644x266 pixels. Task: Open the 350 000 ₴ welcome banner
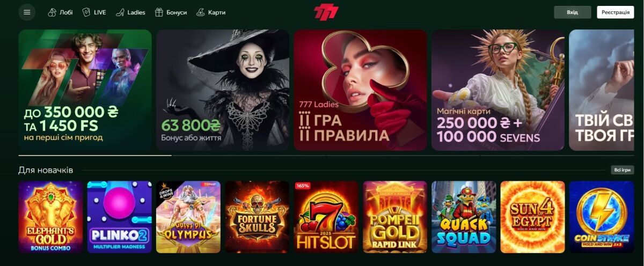point(85,90)
